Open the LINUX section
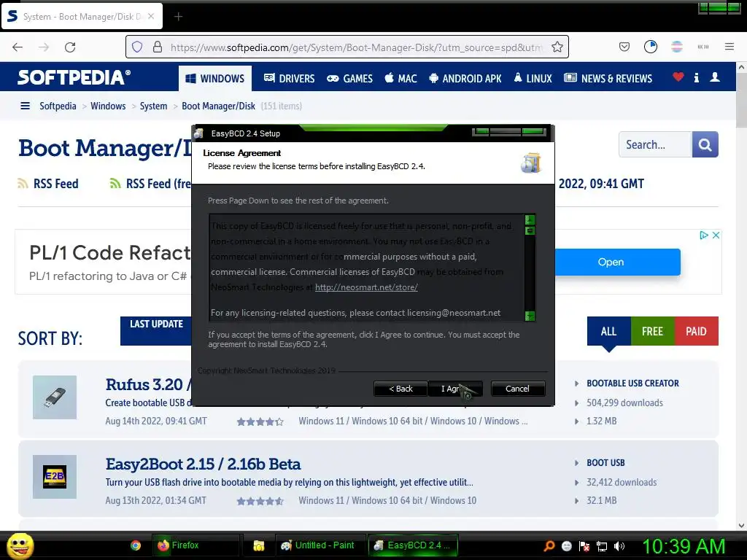The image size is (747, 560). point(533,79)
